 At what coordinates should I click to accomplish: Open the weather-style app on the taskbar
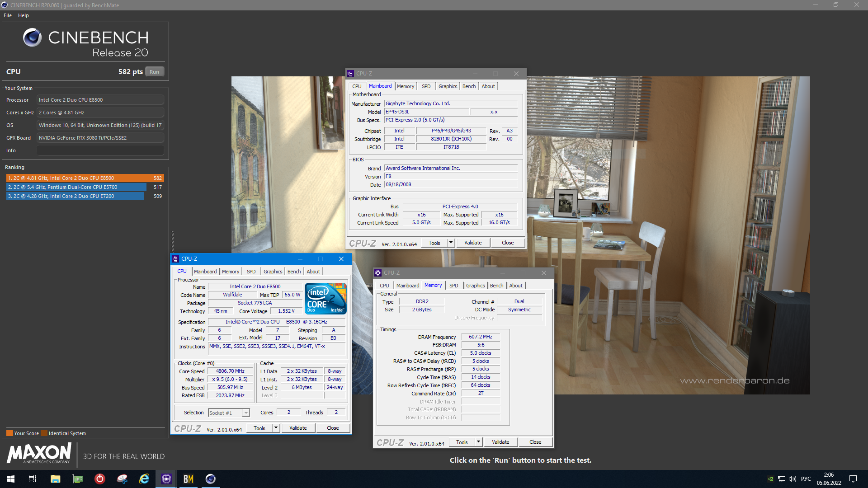122,479
